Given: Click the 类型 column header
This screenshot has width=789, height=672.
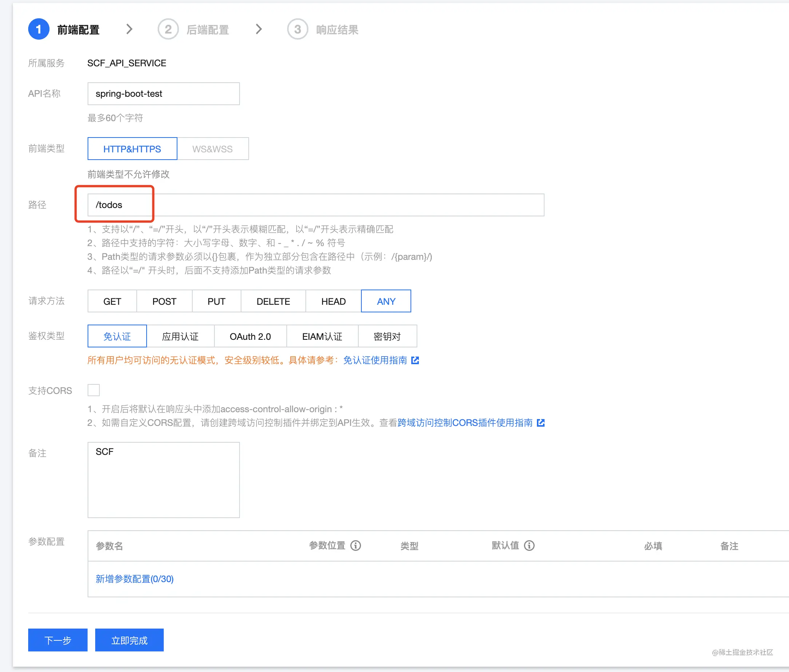Looking at the screenshot, I should (410, 546).
